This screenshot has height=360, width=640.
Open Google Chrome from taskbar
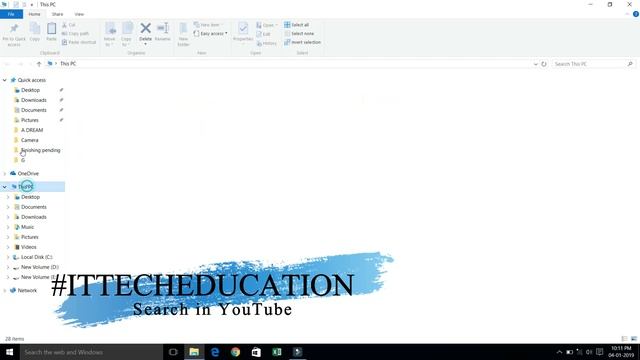tap(236, 352)
